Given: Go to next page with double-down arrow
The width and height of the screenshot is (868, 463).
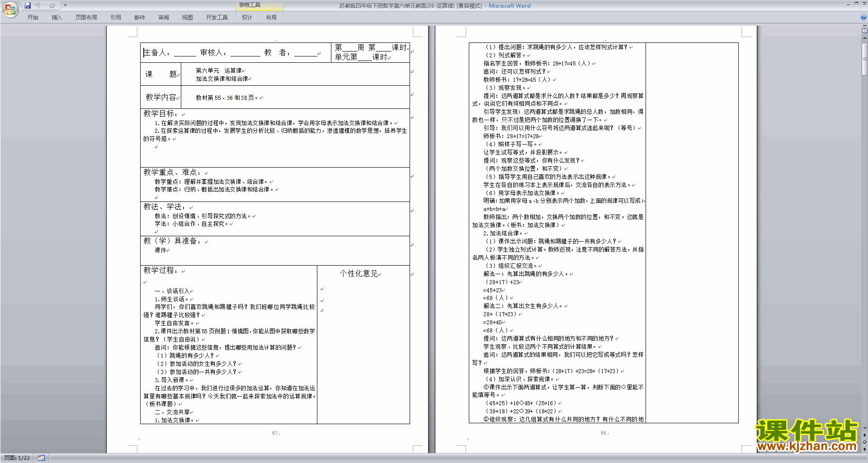Looking at the screenshot, I should click(865, 449).
